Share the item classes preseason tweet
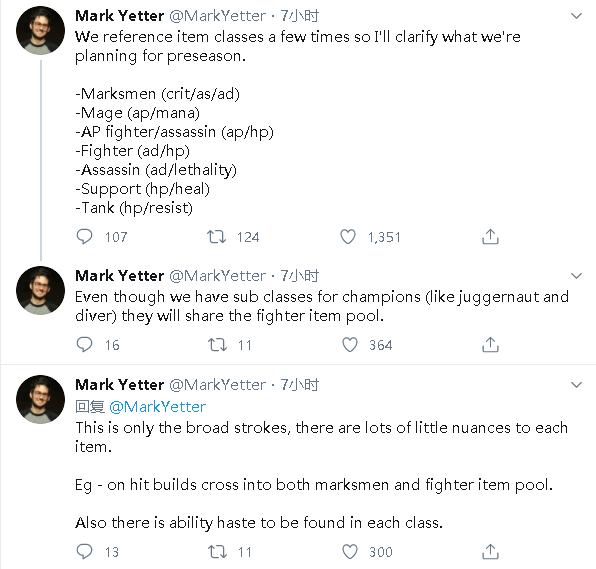Image resolution: width=596 pixels, height=569 pixels. [x=490, y=236]
